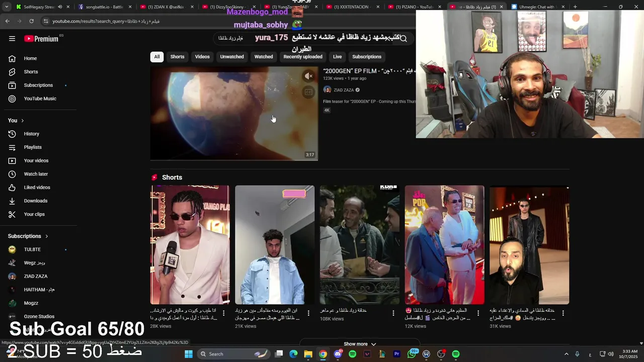
Task: Open YouTube Music from sidebar
Action: pyautogui.click(x=40, y=99)
